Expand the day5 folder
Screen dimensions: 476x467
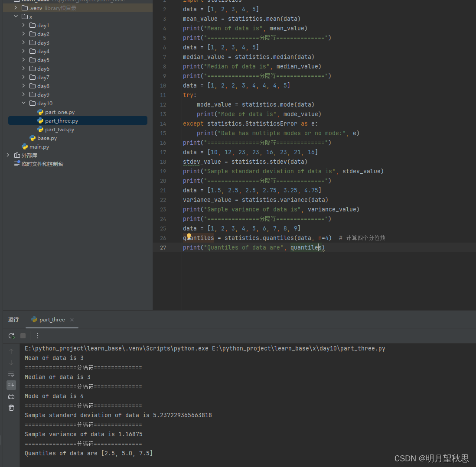pos(23,60)
